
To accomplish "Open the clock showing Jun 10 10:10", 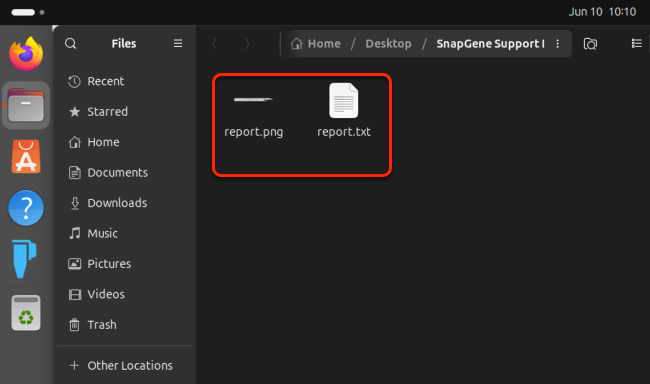I will tap(602, 12).
